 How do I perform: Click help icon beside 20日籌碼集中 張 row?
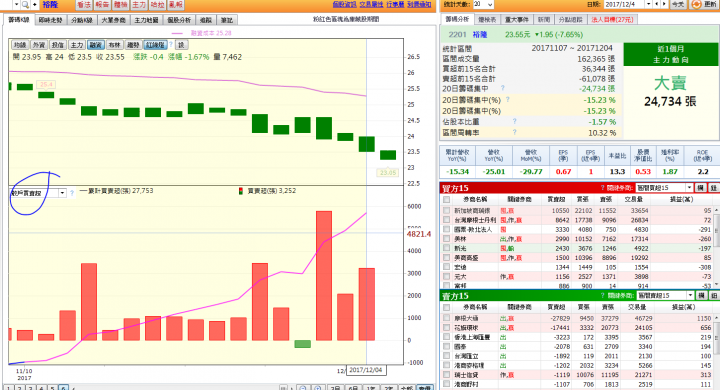click(503, 88)
